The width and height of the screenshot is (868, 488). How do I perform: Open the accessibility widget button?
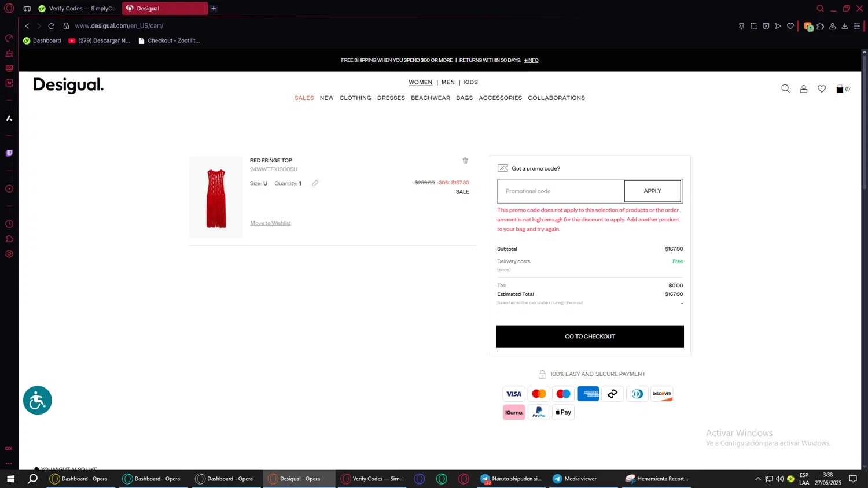(x=38, y=400)
